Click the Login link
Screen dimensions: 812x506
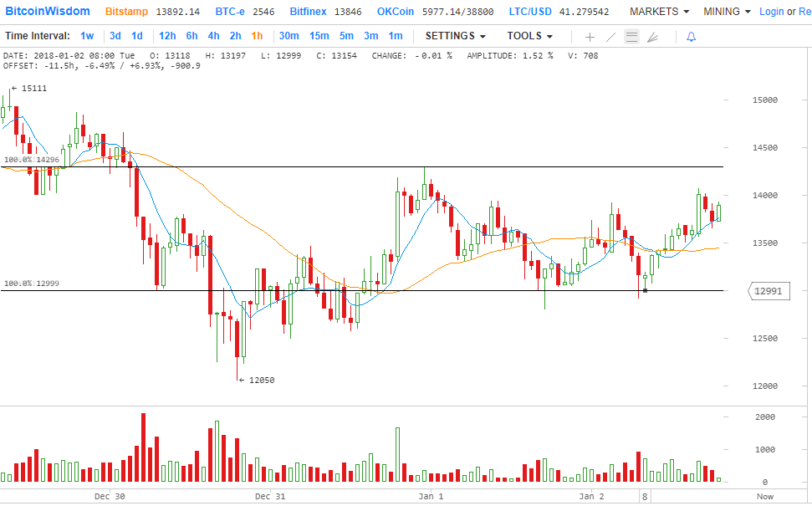pos(771,12)
